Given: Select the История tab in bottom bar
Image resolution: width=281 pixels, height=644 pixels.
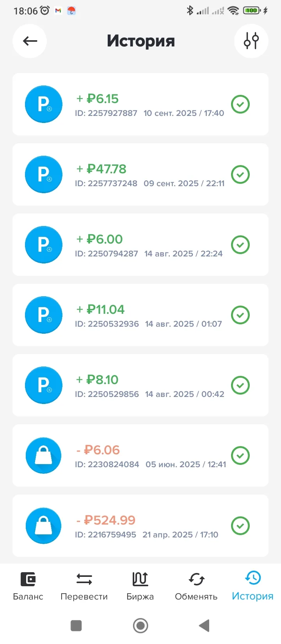Looking at the screenshot, I should click(x=253, y=586).
